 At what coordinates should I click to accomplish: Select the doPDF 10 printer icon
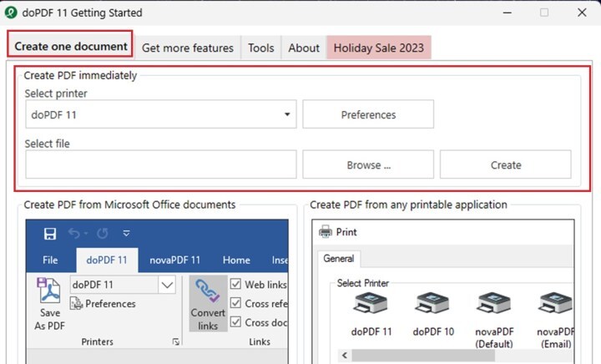pos(432,303)
